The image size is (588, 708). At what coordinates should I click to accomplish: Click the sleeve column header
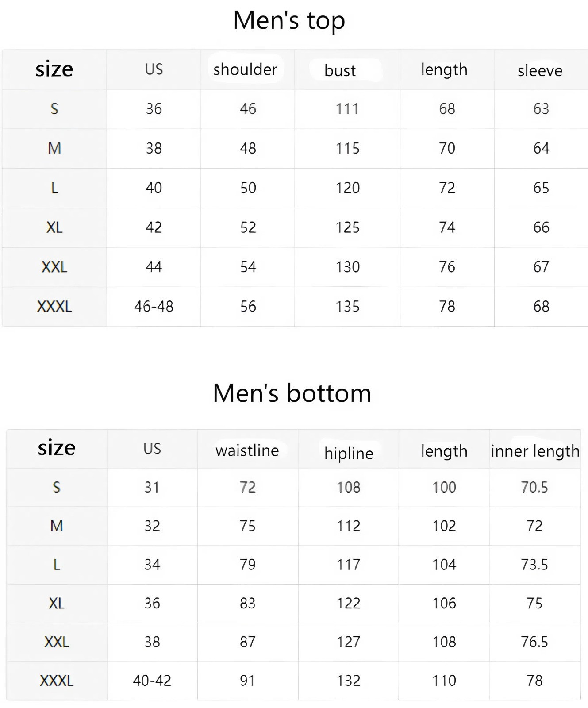pyautogui.click(x=540, y=70)
